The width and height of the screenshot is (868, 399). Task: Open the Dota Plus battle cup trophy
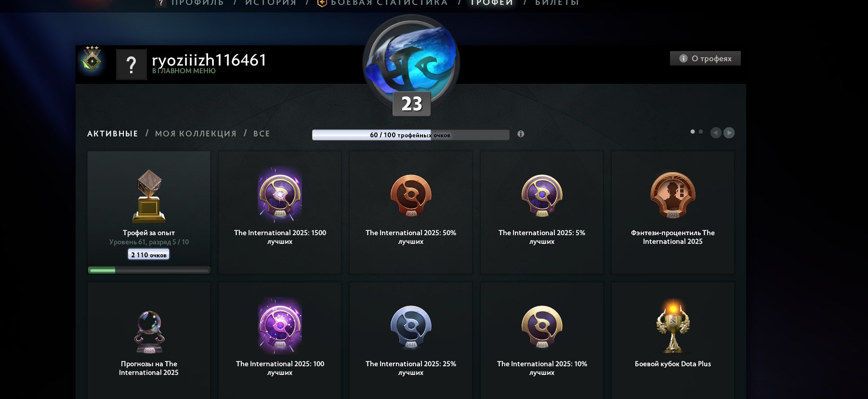(673, 341)
